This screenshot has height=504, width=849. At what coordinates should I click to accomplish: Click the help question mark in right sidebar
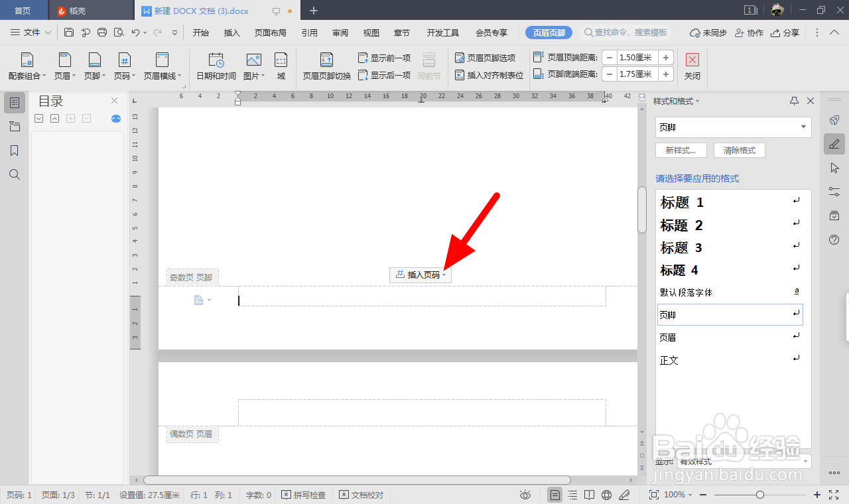point(834,239)
